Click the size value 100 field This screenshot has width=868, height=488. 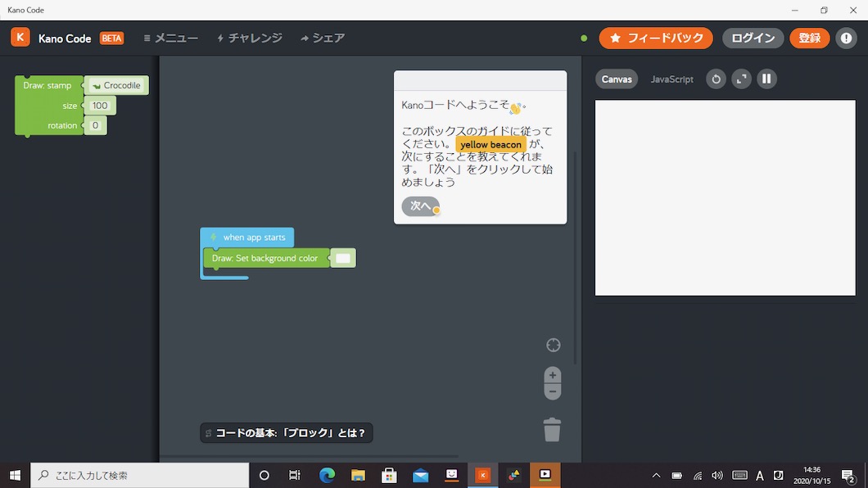click(x=100, y=106)
